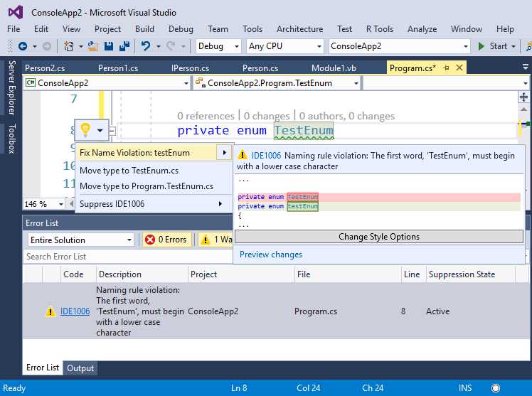The height and width of the screenshot is (396, 532).
Task: Click the status bar circle icon
Action: click(x=496, y=388)
